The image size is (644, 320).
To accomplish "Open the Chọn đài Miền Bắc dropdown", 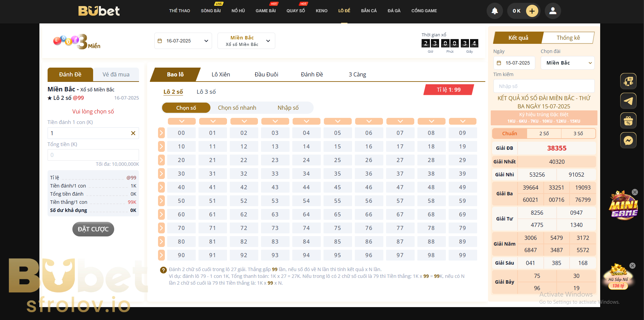I will (x=567, y=63).
